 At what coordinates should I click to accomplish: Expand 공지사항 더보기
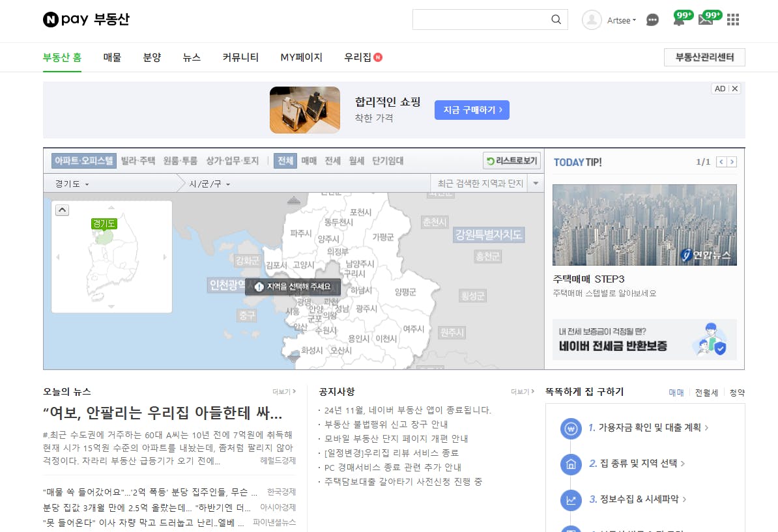523,392
